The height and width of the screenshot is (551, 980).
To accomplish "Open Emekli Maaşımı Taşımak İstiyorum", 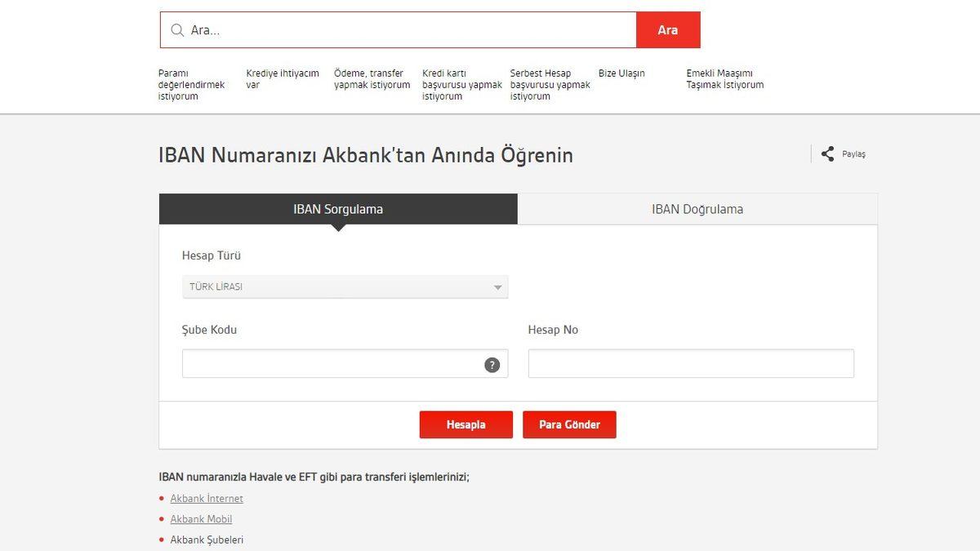I will (x=725, y=78).
